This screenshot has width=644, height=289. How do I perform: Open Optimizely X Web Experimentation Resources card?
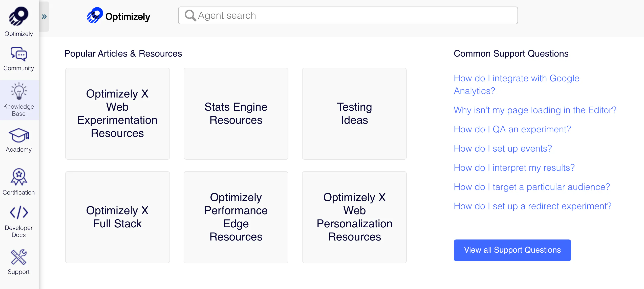coord(117,114)
